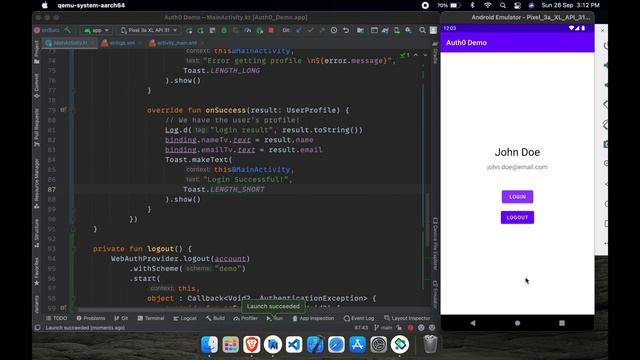This screenshot has height=360, width=640.
Task: Open the Event Log tool window
Action: point(359,318)
